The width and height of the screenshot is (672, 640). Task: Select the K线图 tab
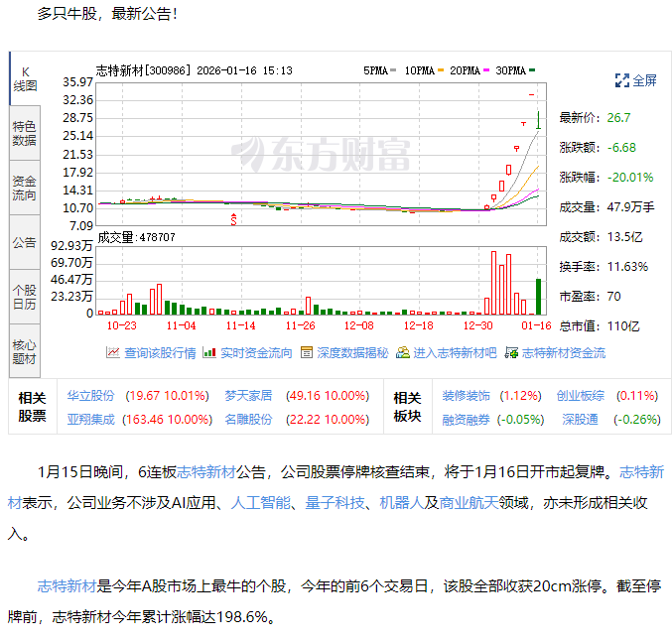coord(25,79)
